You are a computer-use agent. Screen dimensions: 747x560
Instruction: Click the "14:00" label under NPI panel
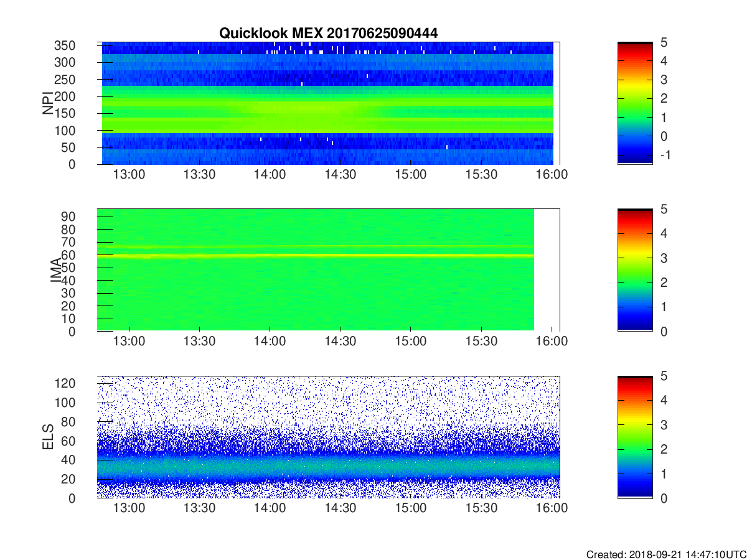pos(270,175)
